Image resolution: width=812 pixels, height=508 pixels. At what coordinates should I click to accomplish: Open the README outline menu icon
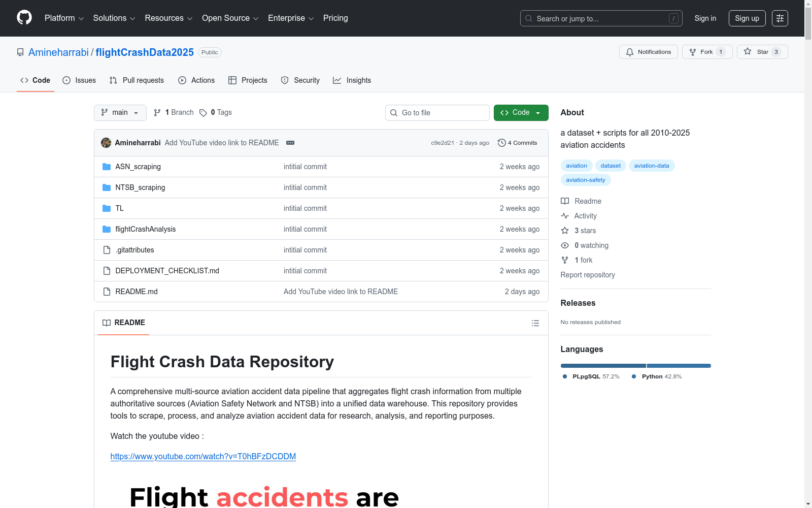tap(535, 323)
